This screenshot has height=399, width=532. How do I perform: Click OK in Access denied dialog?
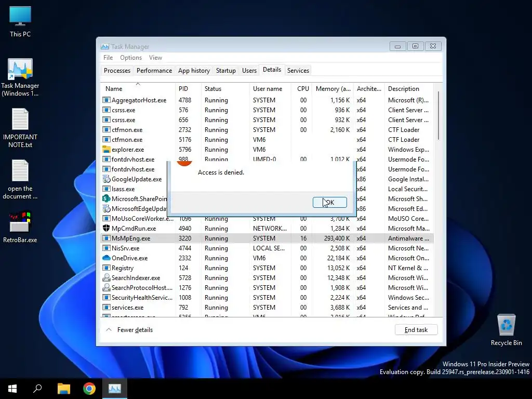tap(329, 202)
